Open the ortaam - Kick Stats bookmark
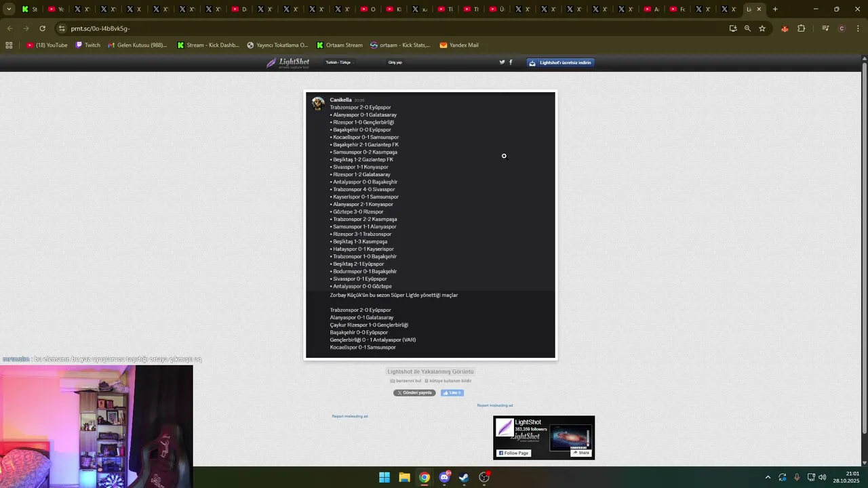Image resolution: width=868 pixels, height=488 pixels. pos(400,45)
